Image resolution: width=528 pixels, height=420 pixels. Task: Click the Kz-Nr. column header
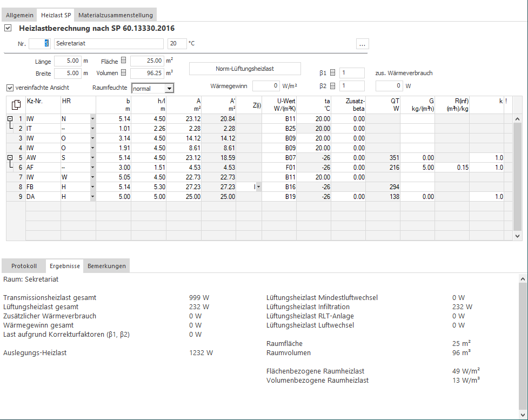43,105
